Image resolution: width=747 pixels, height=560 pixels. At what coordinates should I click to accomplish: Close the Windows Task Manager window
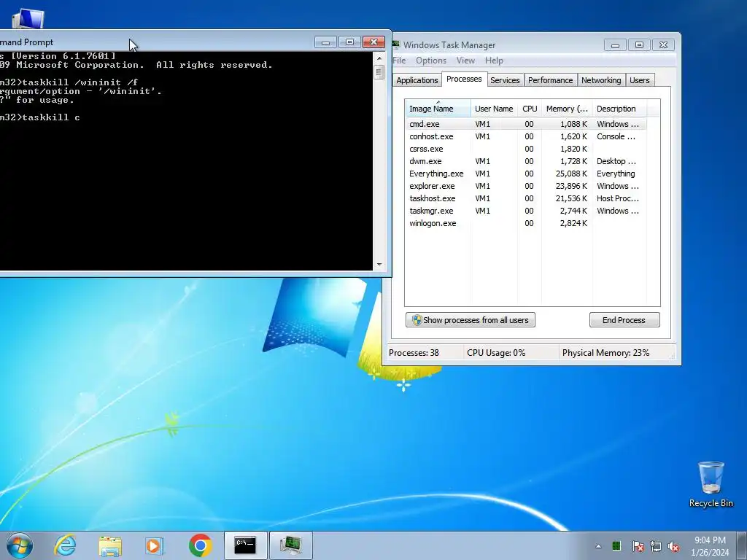663,45
